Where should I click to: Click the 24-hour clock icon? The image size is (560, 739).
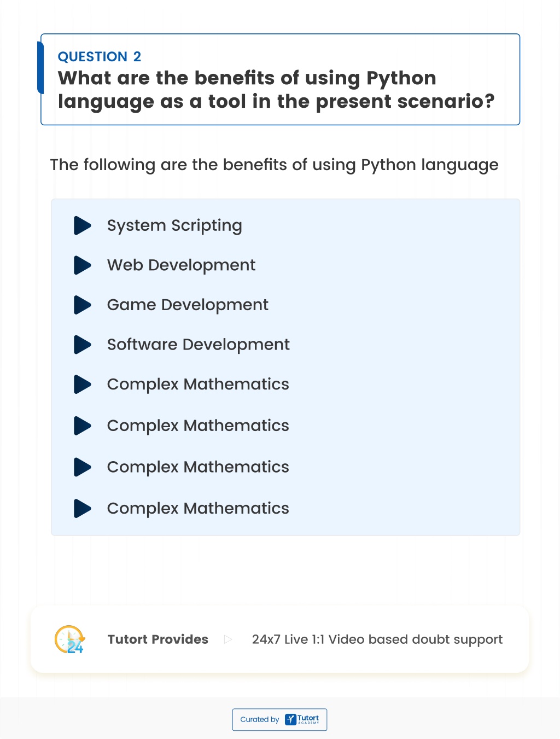coord(69,639)
